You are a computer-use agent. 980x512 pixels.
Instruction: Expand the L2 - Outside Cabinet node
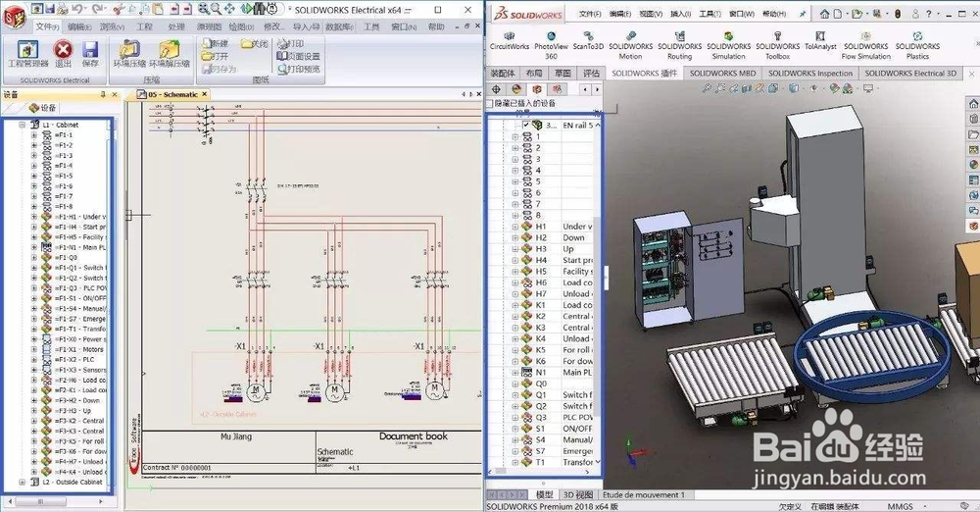tap(22, 482)
